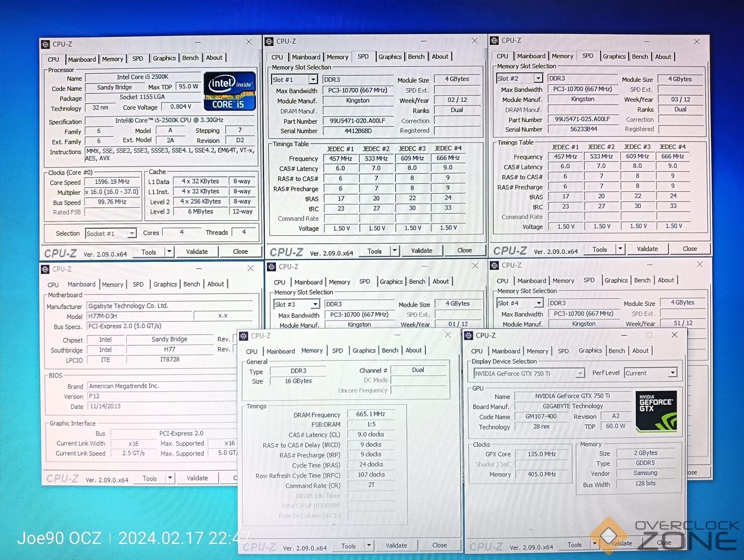Click Validate in the Slot #1 SPD window
The image size is (744, 560).
421,251
